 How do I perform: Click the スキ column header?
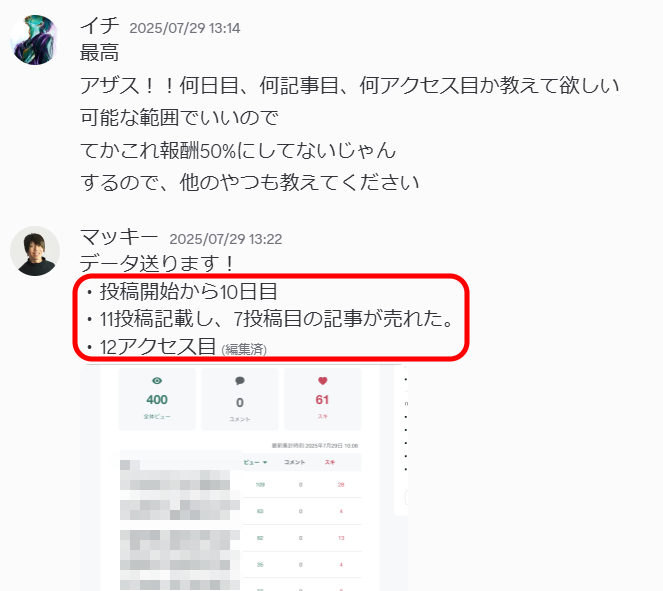tap(330, 462)
